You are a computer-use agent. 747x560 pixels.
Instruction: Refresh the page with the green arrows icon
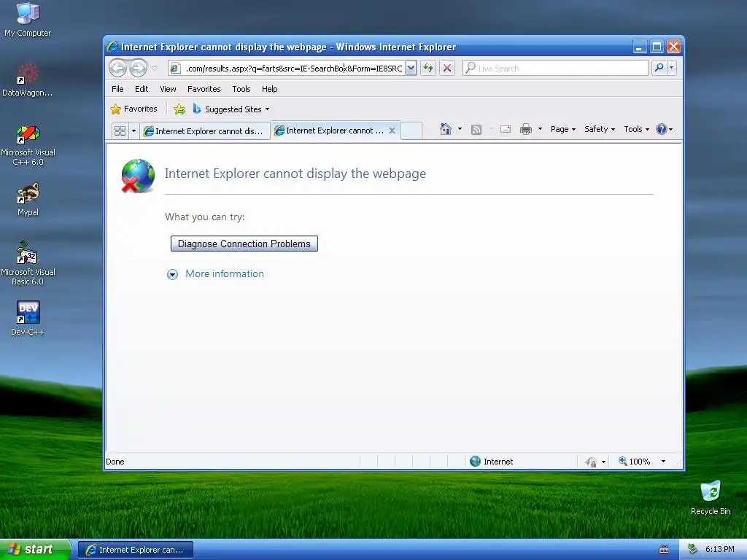(428, 68)
